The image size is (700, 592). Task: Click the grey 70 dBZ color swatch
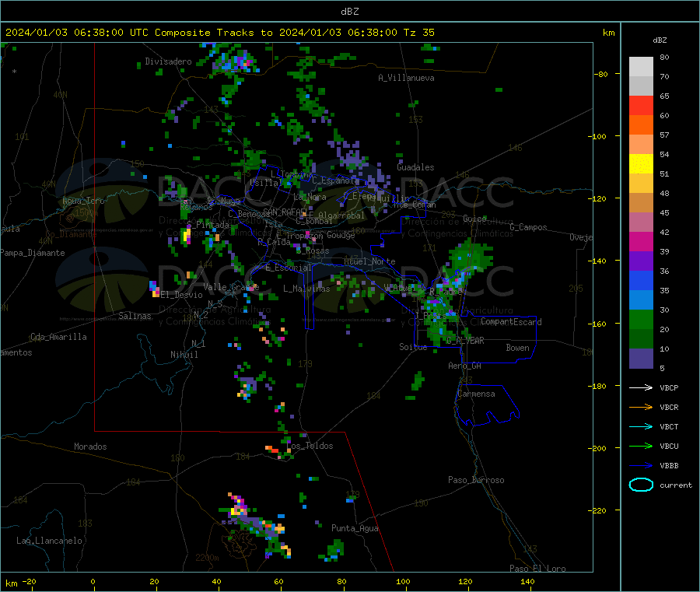(641, 86)
